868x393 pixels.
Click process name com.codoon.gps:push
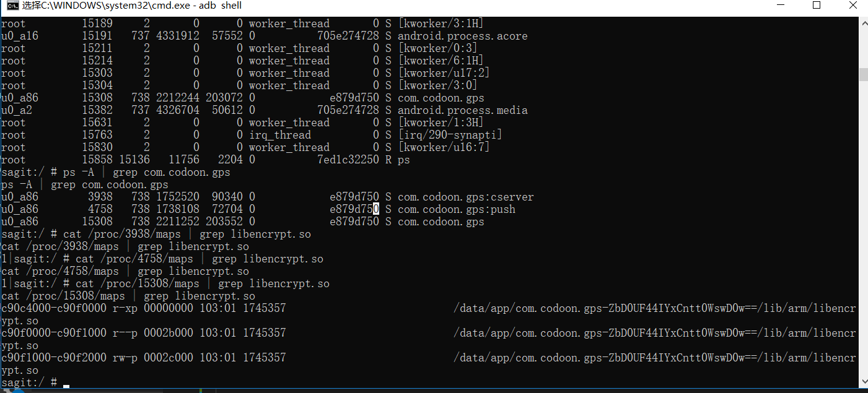coord(456,209)
